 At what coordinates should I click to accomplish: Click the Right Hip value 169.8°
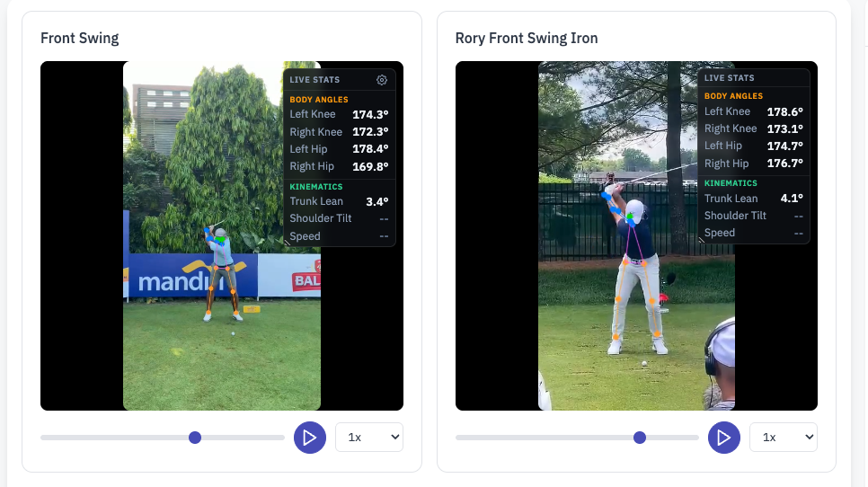(370, 166)
